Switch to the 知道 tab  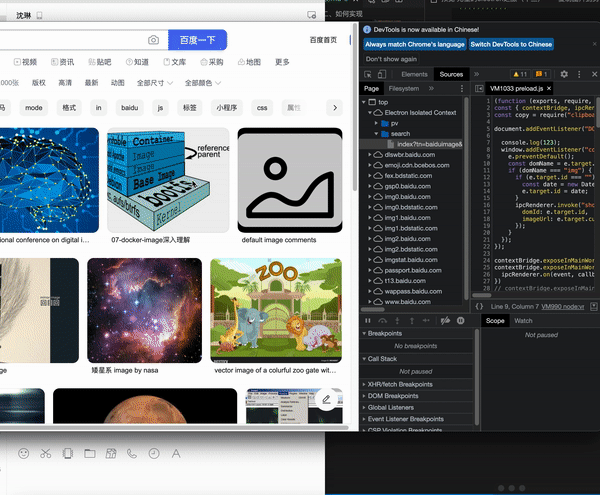137,62
